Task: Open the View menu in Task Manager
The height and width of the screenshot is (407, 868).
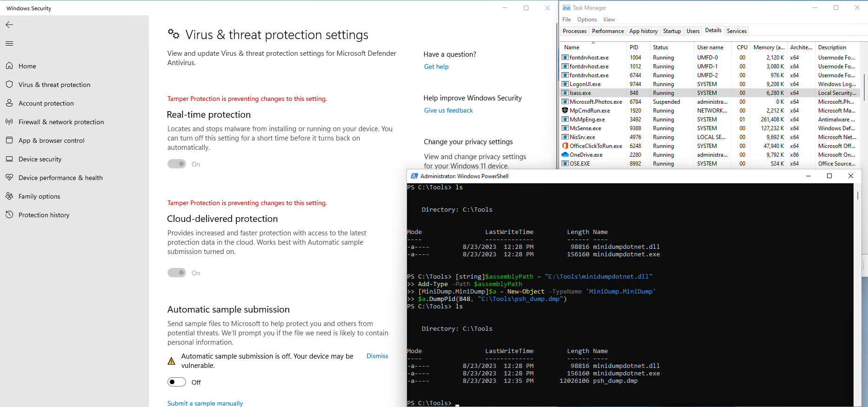Action: click(609, 20)
